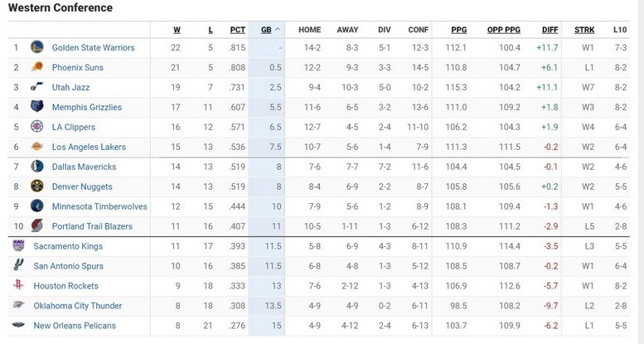Screen dimensions: 644x344
Task: Click the Phoenix Suns logo icon
Action: pyautogui.click(x=36, y=67)
